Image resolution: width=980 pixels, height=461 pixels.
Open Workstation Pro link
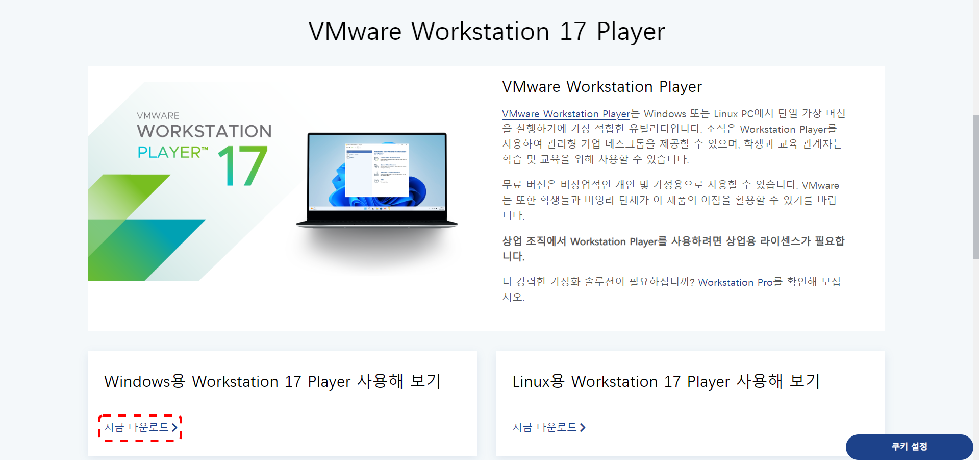pyautogui.click(x=735, y=282)
